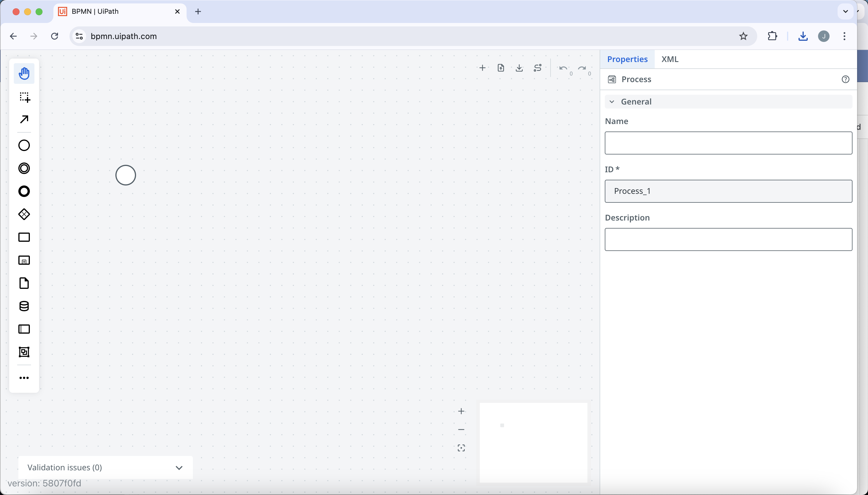This screenshot has width=868, height=495.
Task: Click into the Name field
Action: click(x=728, y=143)
